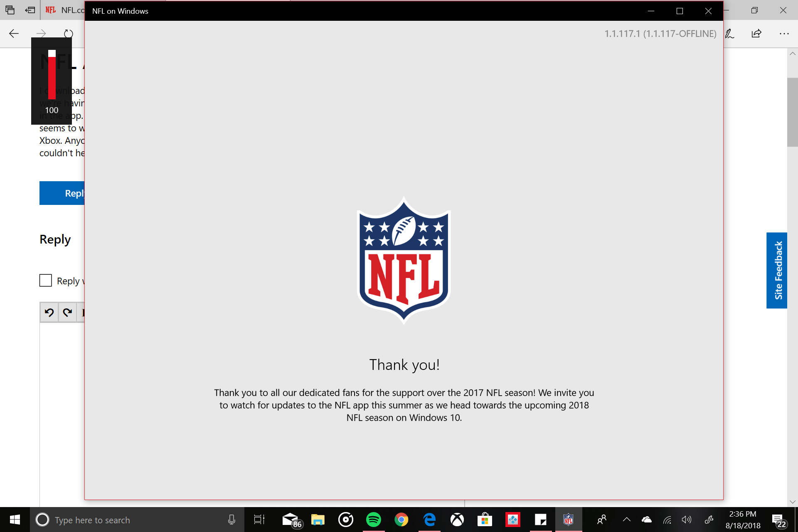
Task: Click the undo icon in reply editor
Action: click(49, 313)
